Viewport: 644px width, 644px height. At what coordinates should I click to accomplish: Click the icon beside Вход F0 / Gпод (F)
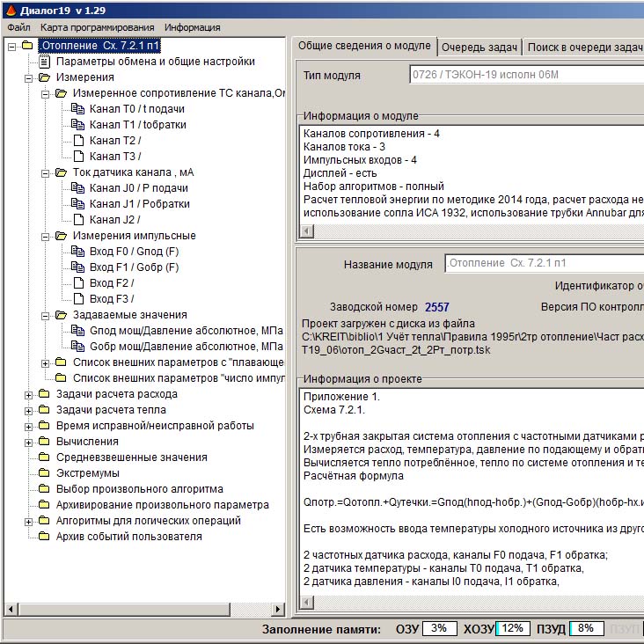pyautogui.click(x=77, y=252)
